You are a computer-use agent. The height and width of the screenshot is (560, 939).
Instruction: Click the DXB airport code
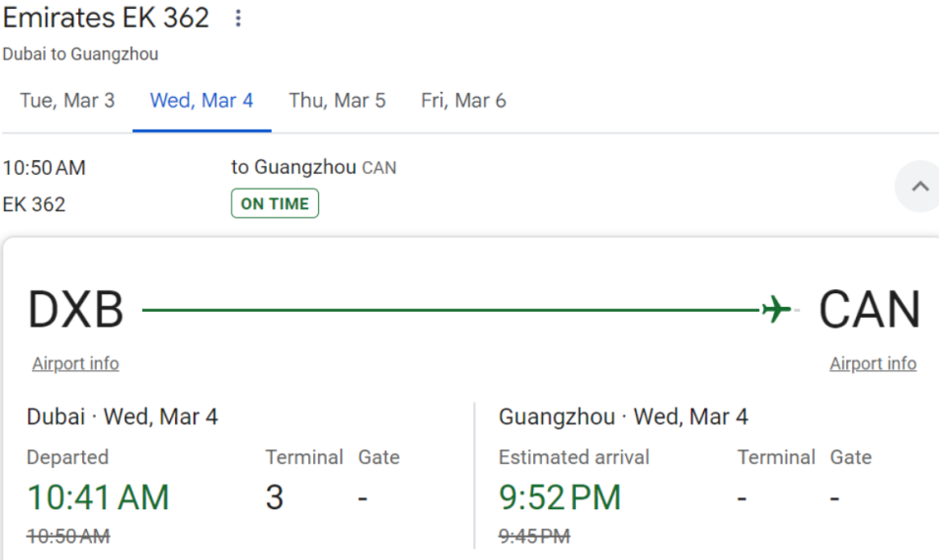(76, 310)
